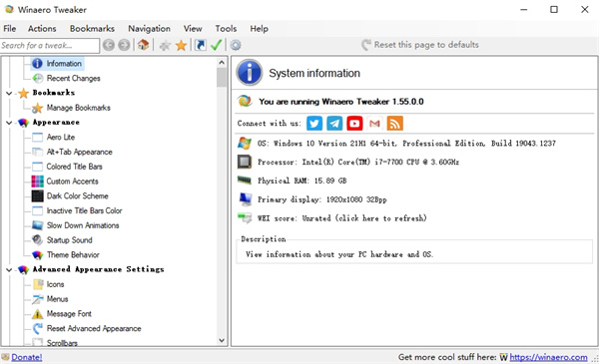Select Manage Bookmarks in the tree
Image resolution: width=599 pixels, height=364 pixels.
pos(78,108)
